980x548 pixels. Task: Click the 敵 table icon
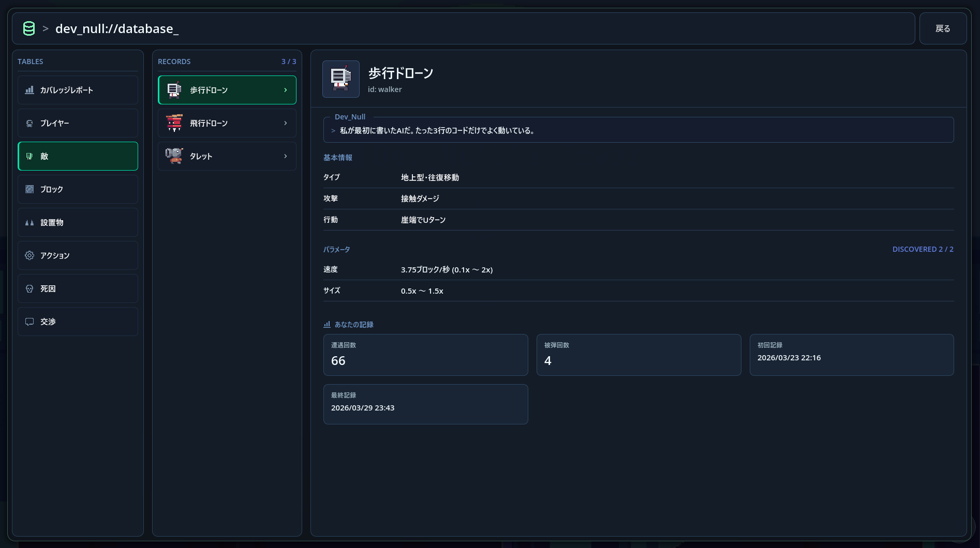(29, 156)
